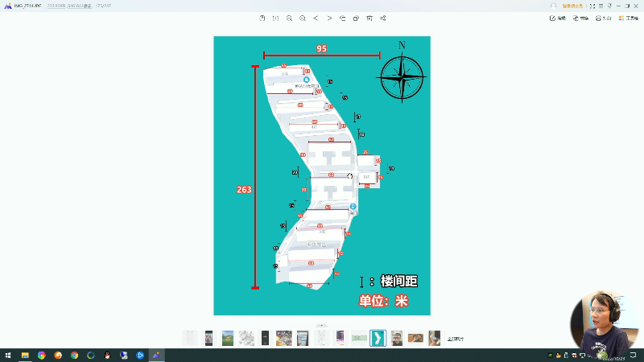This screenshot has width=644, height=362.
Task: Select the orange-brown thumbnail near the strip end
Action: (x=415, y=338)
